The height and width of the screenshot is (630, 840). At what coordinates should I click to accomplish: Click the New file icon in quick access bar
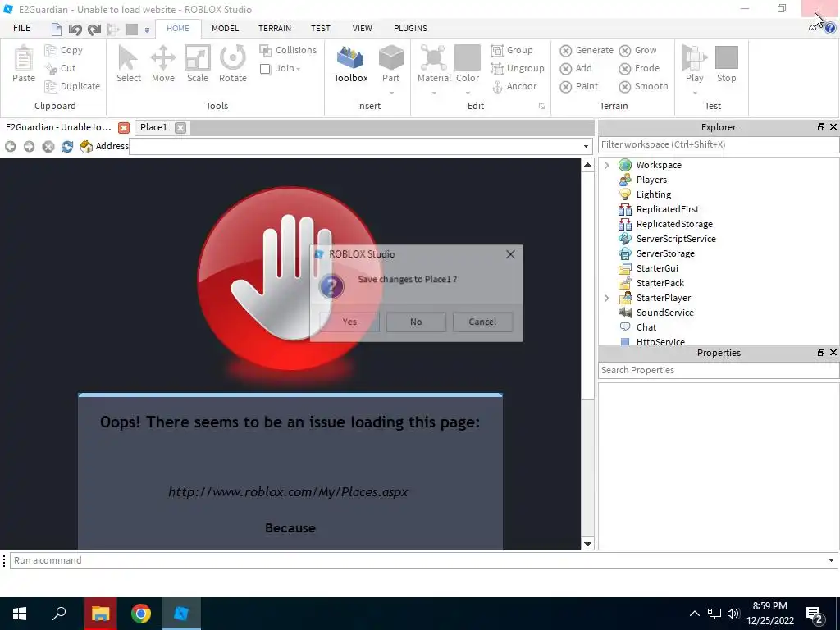tap(57, 30)
